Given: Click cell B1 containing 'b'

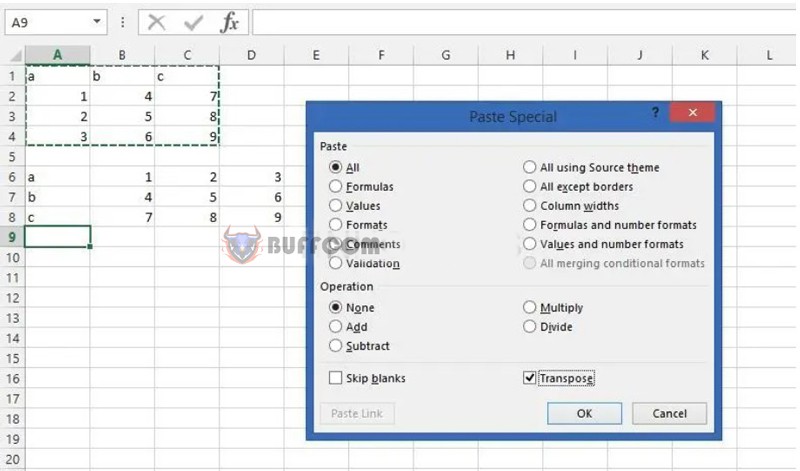Looking at the screenshot, I should tap(122, 77).
